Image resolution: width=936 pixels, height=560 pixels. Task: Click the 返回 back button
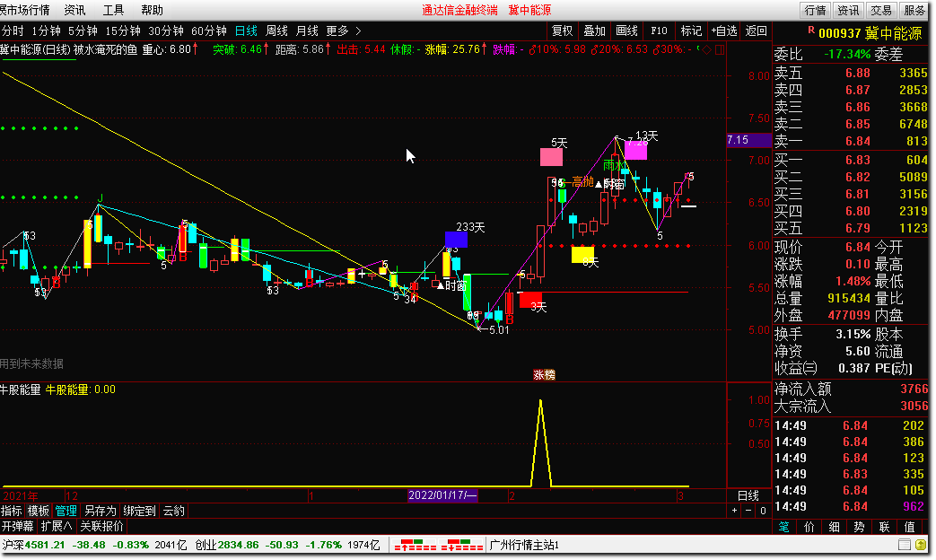pyautogui.click(x=756, y=31)
